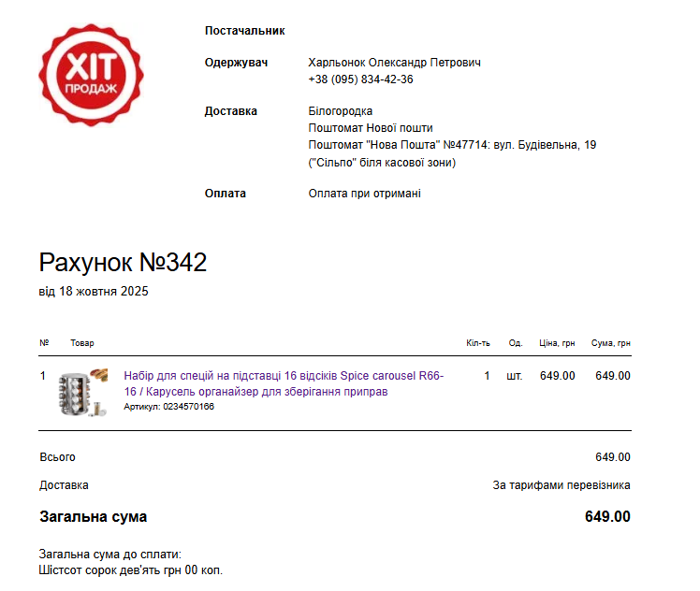Select the city Білогородка
This screenshot has height=591, width=700.
click(340, 111)
